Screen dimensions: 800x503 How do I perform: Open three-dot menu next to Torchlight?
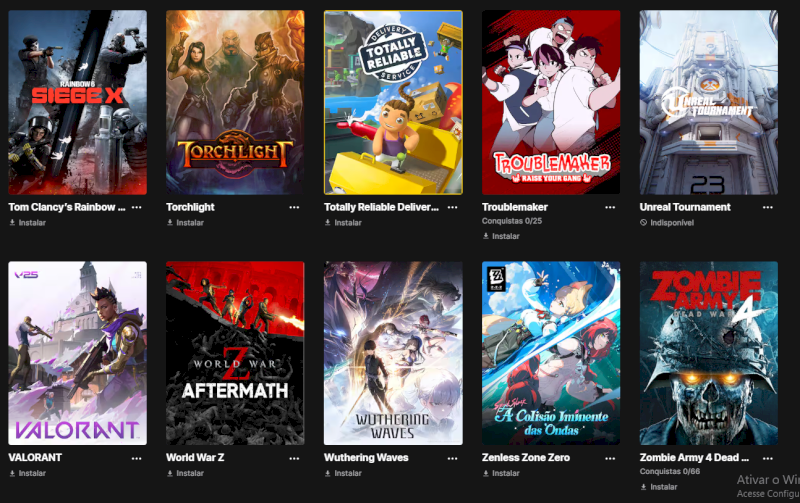294,208
